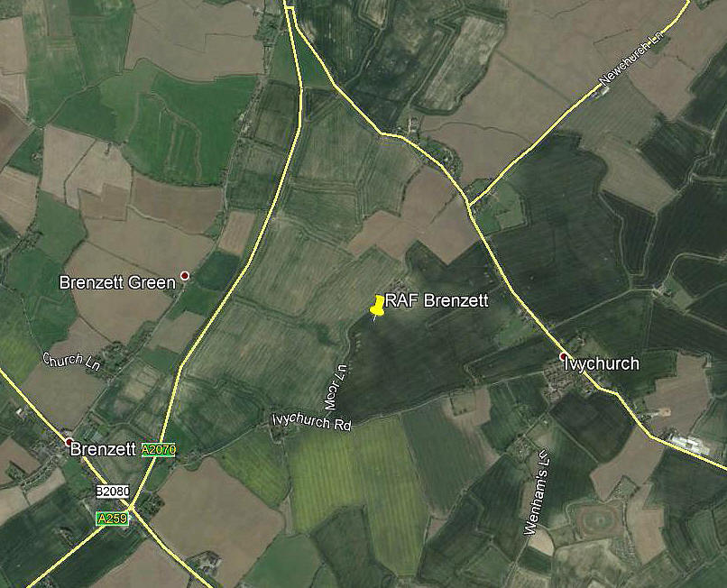This screenshot has height=588, width=727.
Task: Click the Brenzett village name label
Action: (x=103, y=450)
